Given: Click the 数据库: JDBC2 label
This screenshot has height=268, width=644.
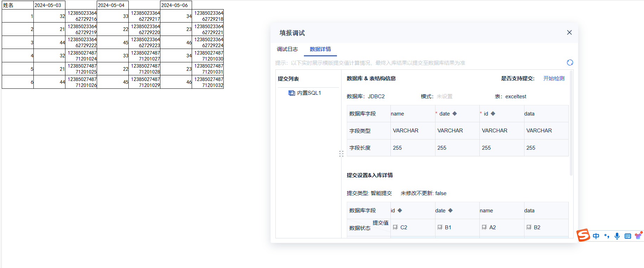Looking at the screenshot, I should click(x=365, y=96).
